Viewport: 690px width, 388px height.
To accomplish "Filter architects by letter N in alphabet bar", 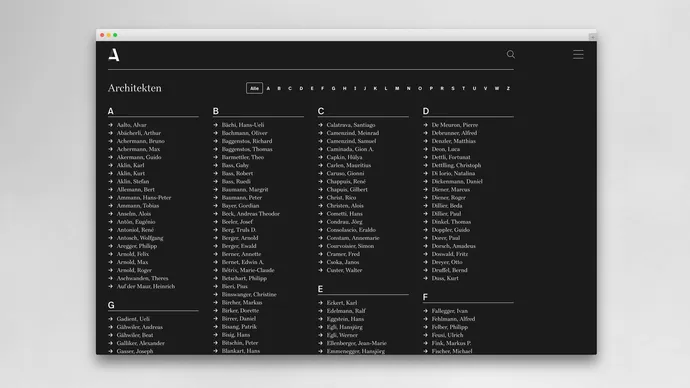I will (x=408, y=88).
